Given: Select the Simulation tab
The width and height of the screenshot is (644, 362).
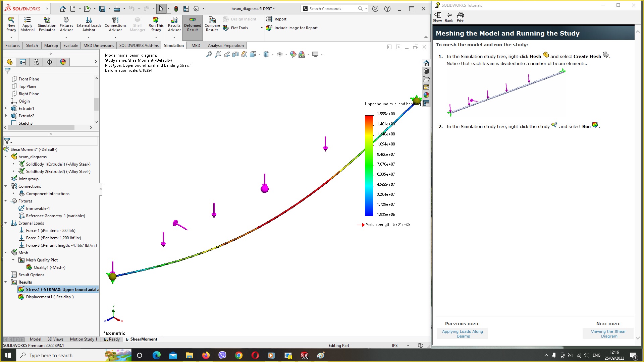Looking at the screenshot, I should coord(173,46).
